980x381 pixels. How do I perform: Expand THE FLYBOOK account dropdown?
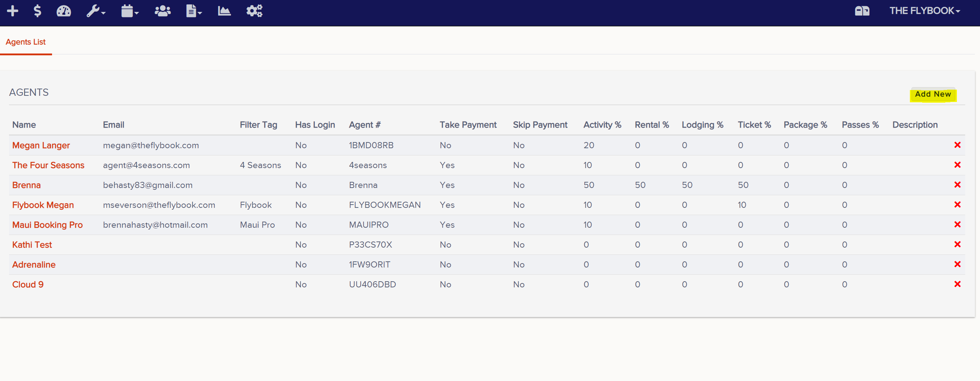924,10
